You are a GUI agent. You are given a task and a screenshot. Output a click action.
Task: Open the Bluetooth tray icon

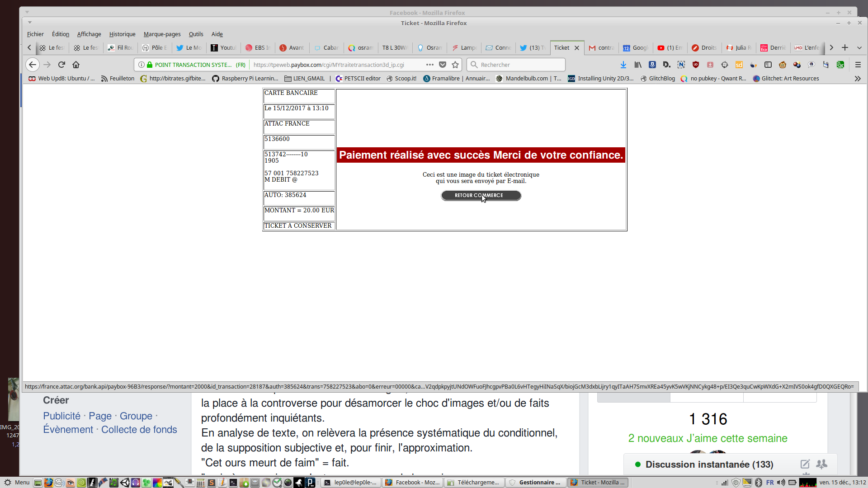(x=759, y=483)
